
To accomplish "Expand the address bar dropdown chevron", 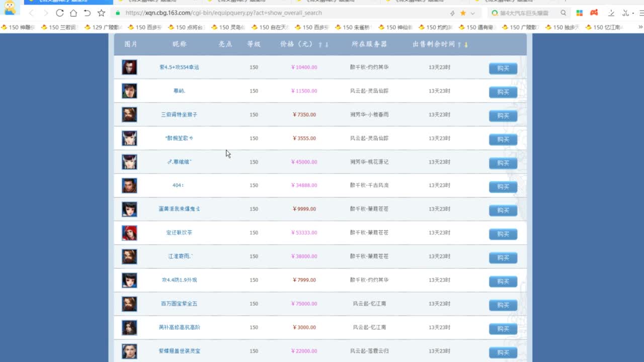I will tap(472, 13).
